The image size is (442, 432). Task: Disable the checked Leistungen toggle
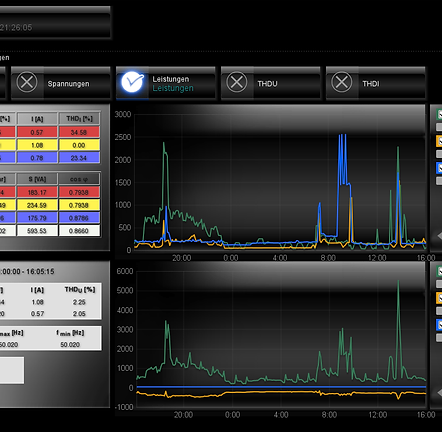(x=132, y=82)
